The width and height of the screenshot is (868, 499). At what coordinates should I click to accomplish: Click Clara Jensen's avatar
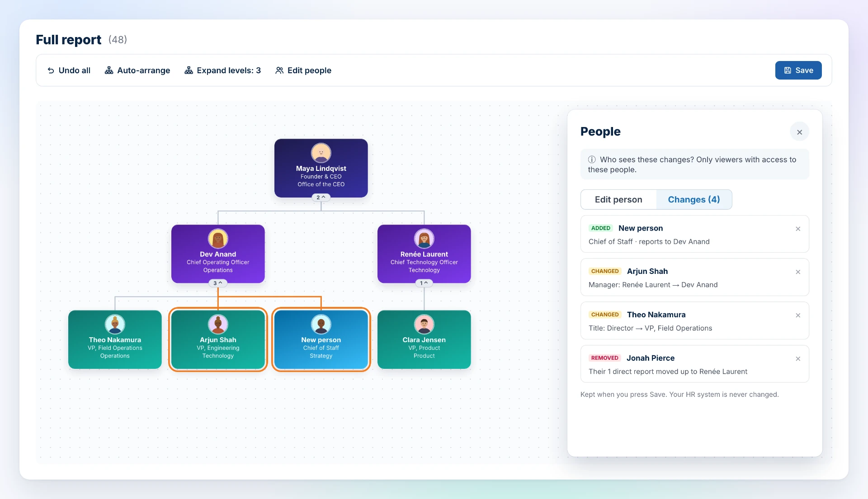point(424,324)
